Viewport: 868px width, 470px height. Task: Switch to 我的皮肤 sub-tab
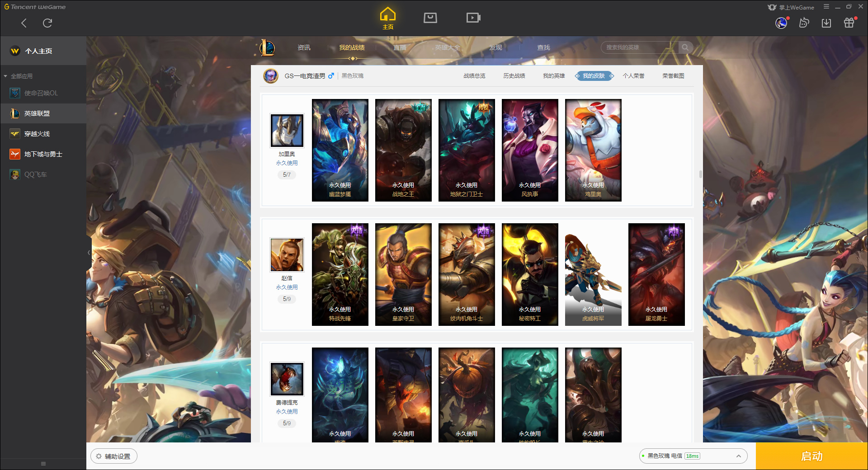tap(594, 76)
